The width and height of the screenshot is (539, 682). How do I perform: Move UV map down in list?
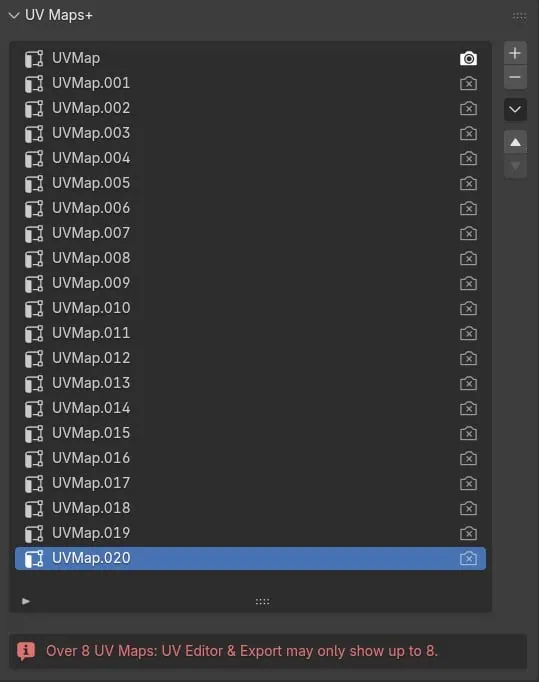pos(515,166)
